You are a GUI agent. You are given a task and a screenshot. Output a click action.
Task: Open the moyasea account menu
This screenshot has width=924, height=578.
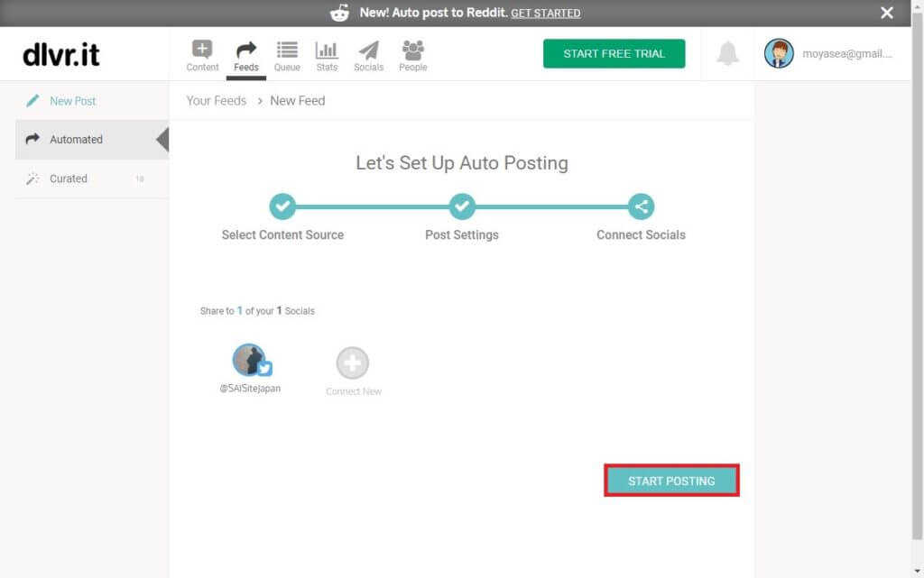coord(828,54)
